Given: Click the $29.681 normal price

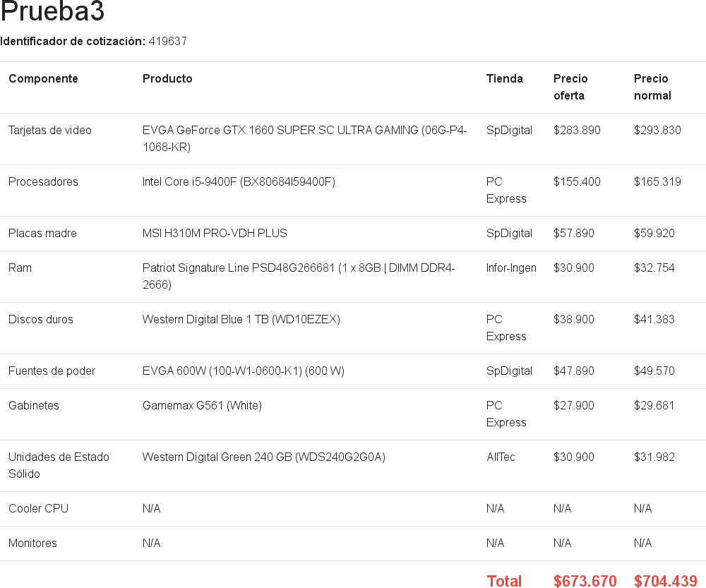Looking at the screenshot, I should coord(654,406).
